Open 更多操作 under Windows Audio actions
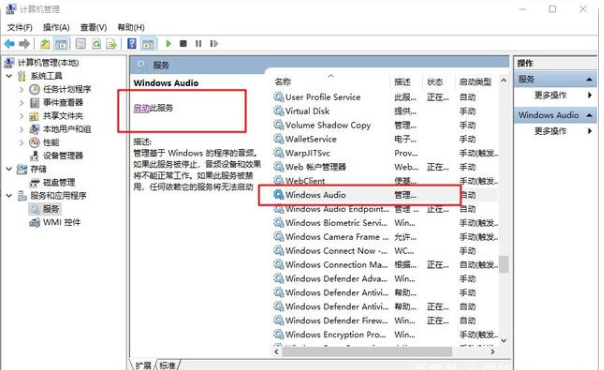This screenshot has width=604, height=370. coord(550,131)
